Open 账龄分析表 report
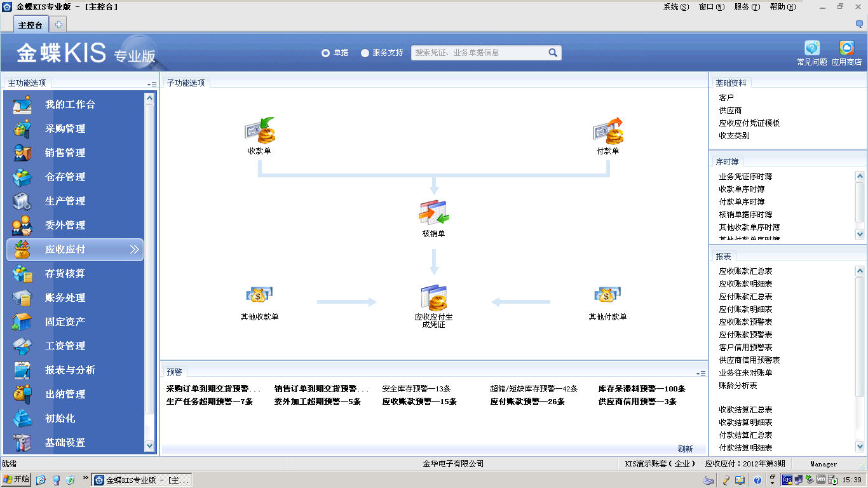 pyautogui.click(x=738, y=386)
